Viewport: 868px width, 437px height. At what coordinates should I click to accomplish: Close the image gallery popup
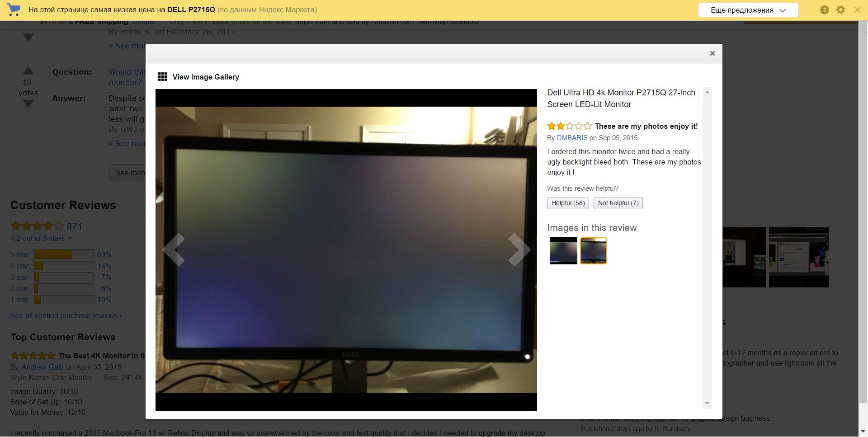tap(712, 53)
